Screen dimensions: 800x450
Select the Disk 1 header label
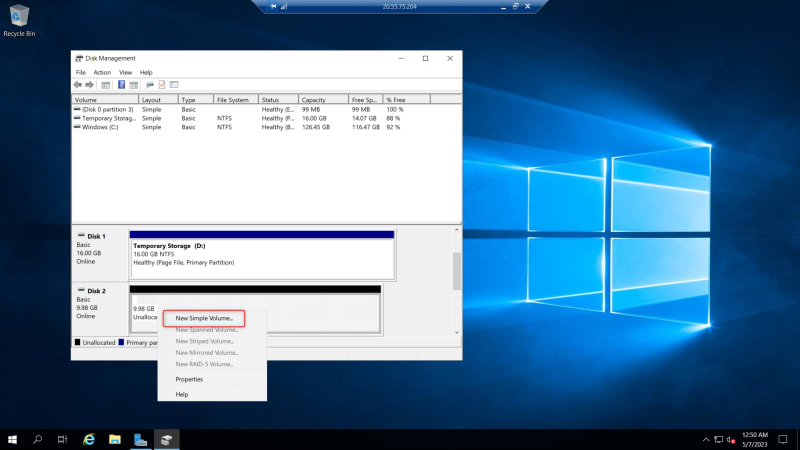click(x=96, y=236)
